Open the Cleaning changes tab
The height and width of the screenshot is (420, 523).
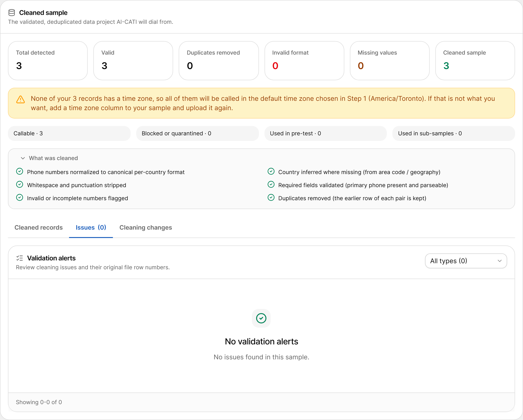pyautogui.click(x=146, y=227)
